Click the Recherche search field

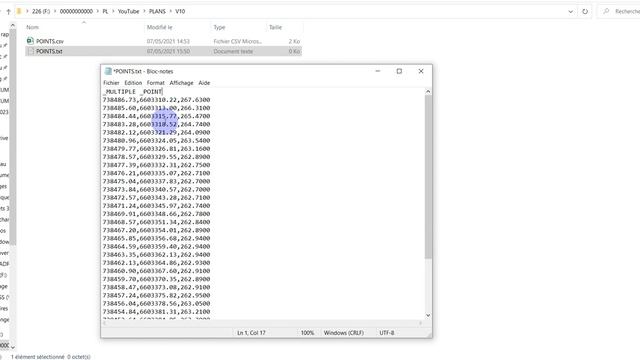click(620, 11)
